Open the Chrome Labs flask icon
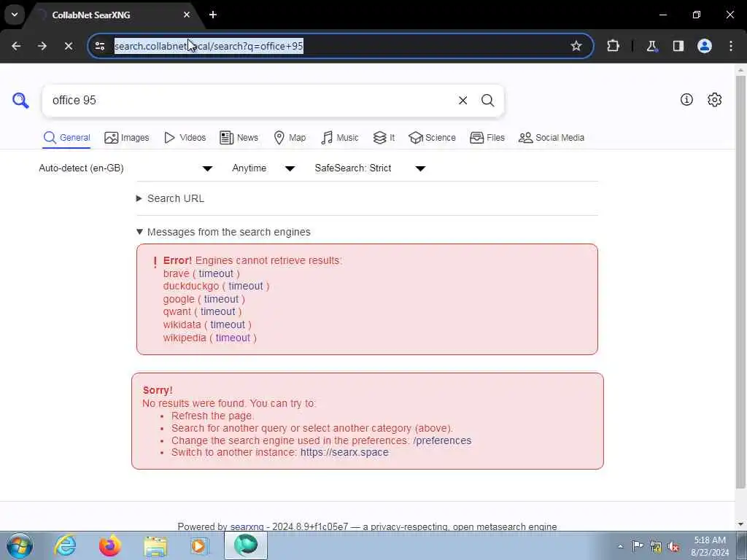The width and height of the screenshot is (747, 560). click(x=651, y=46)
